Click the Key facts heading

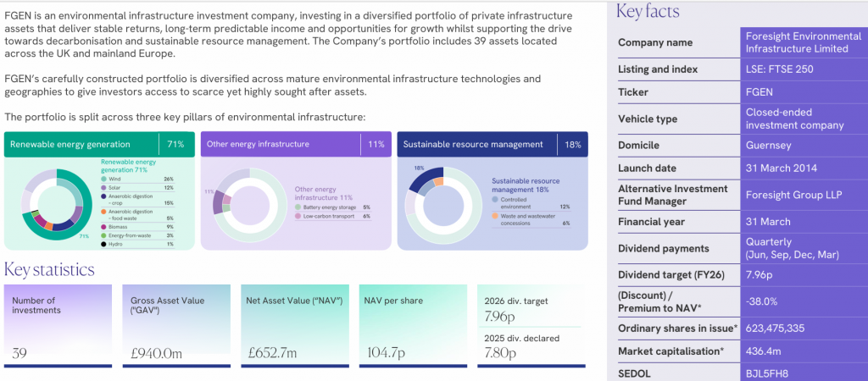point(648,11)
